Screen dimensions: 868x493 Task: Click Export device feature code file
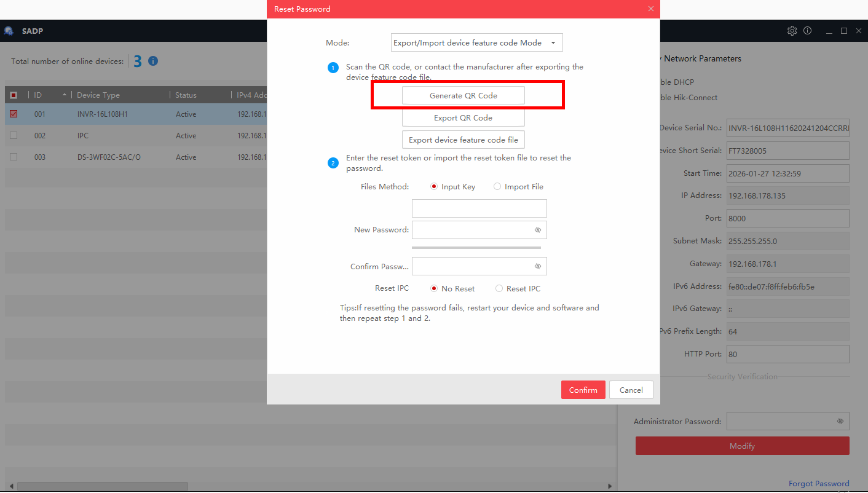tap(463, 140)
